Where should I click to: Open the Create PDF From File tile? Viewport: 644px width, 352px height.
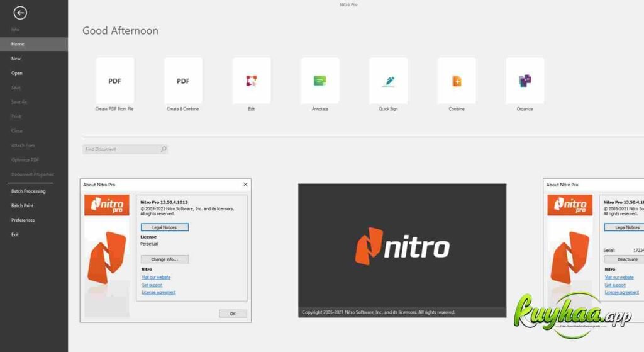[114, 81]
